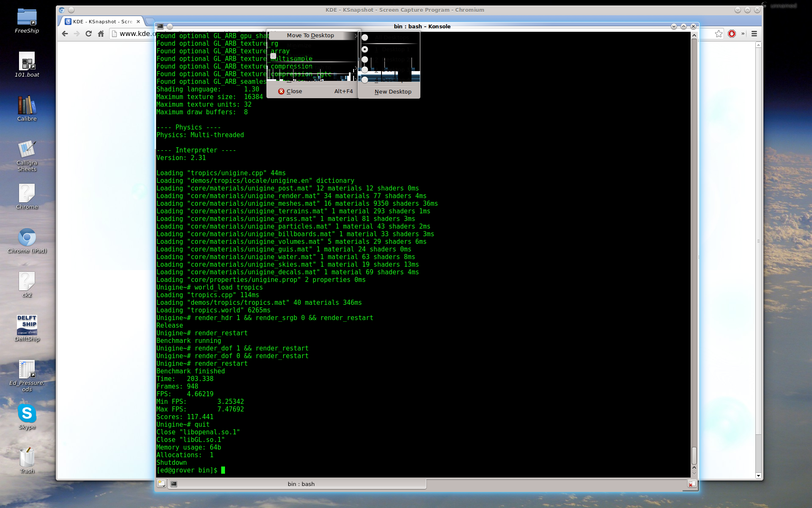
Task: Open the Chromium hamburger menu
Action: [x=754, y=34]
